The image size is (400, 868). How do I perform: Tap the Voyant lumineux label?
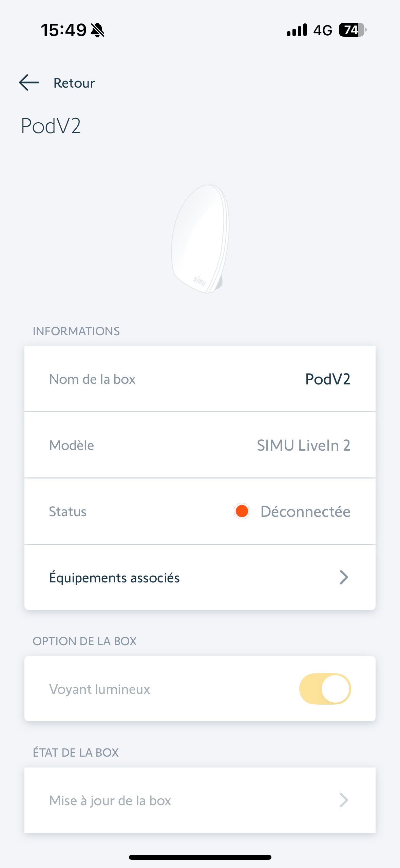[99, 689]
